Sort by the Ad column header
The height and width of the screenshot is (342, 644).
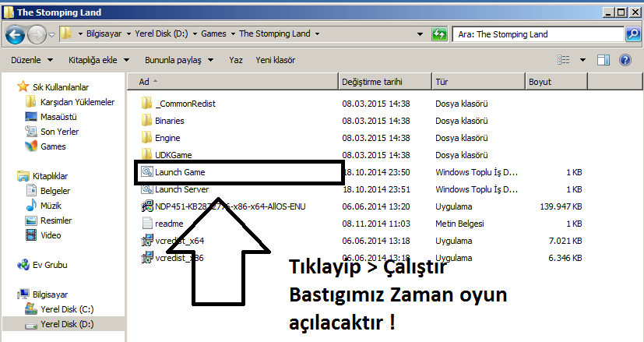point(233,81)
